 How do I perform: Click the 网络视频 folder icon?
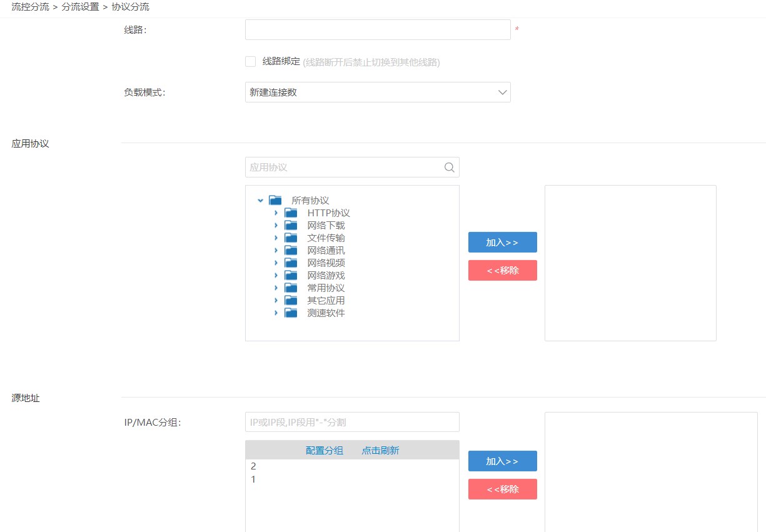[291, 263]
